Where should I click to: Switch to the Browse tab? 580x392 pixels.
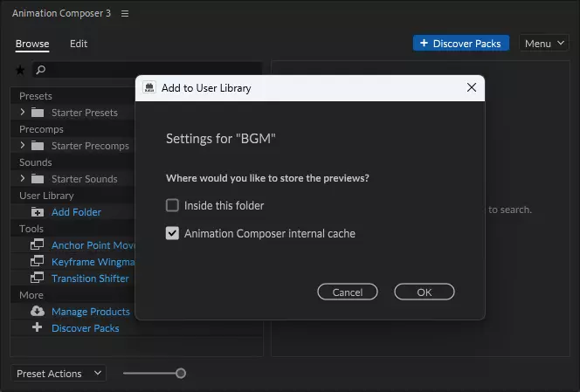point(32,44)
